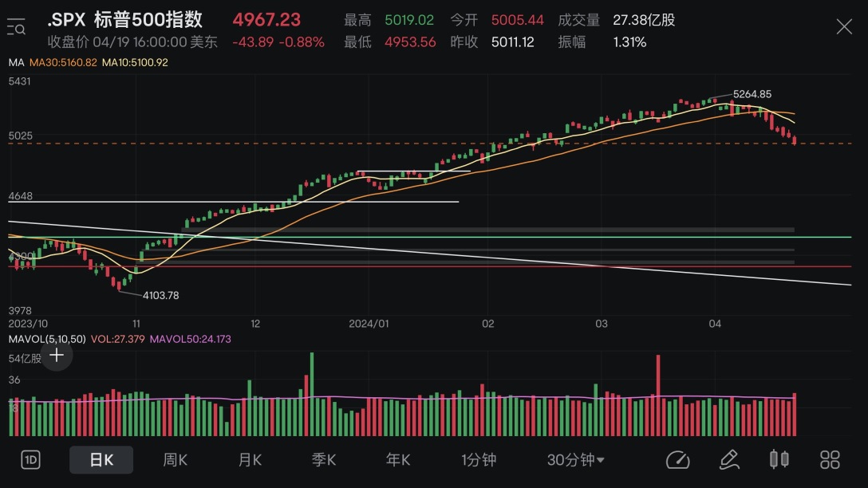
Task: Tap the low value 4953.56
Action: (x=410, y=42)
